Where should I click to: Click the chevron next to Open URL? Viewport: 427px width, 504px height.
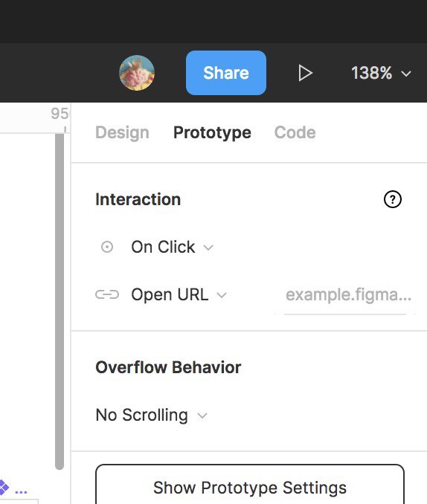(222, 295)
